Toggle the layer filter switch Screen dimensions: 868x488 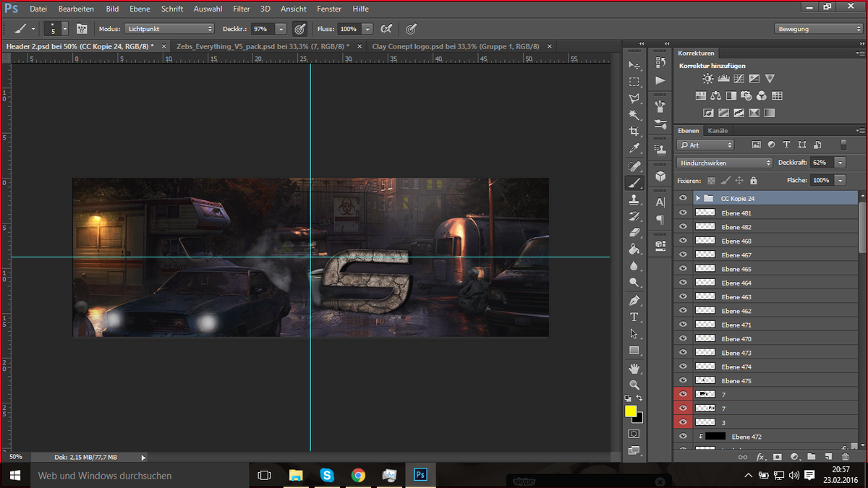coord(843,145)
